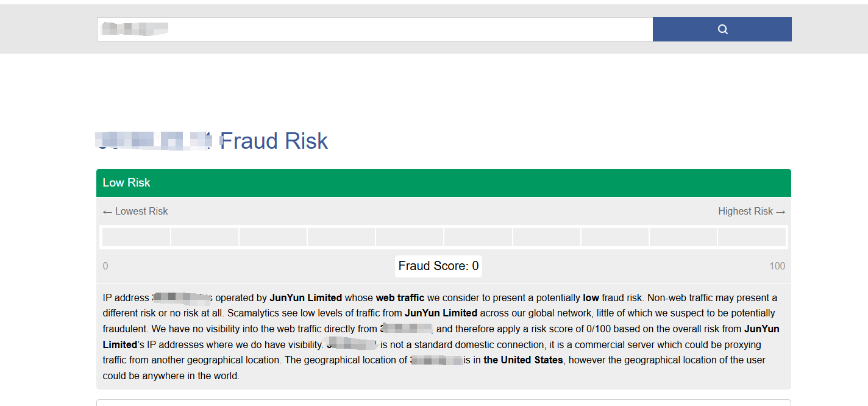Click the green Low Risk banner
868x406 pixels.
coord(443,183)
